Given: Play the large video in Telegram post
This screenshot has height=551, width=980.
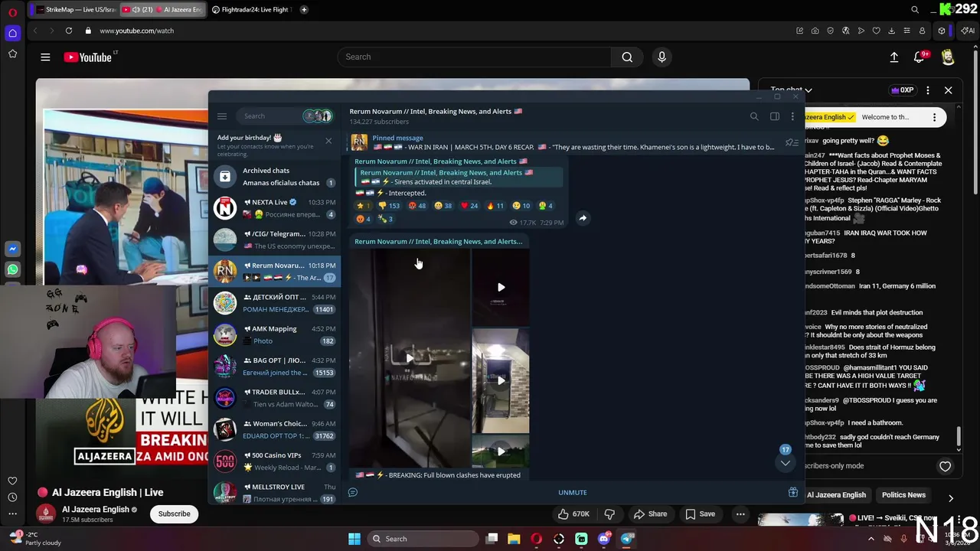Looking at the screenshot, I should click(410, 357).
